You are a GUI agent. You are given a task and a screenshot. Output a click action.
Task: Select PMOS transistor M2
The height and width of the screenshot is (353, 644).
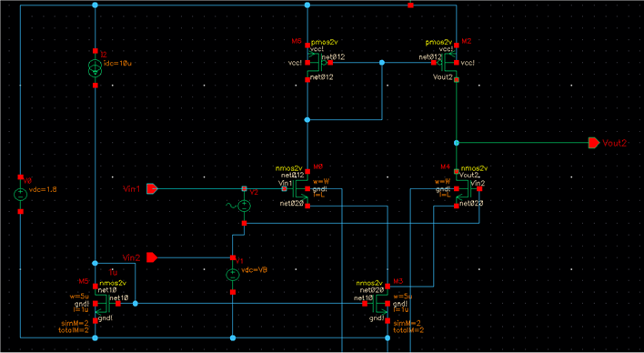click(448, 63)
